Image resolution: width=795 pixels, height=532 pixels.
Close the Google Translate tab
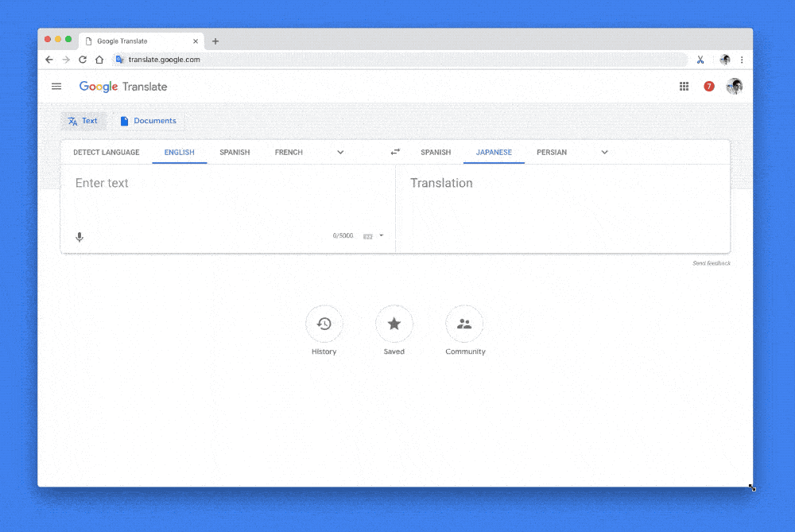coord(196,41)
